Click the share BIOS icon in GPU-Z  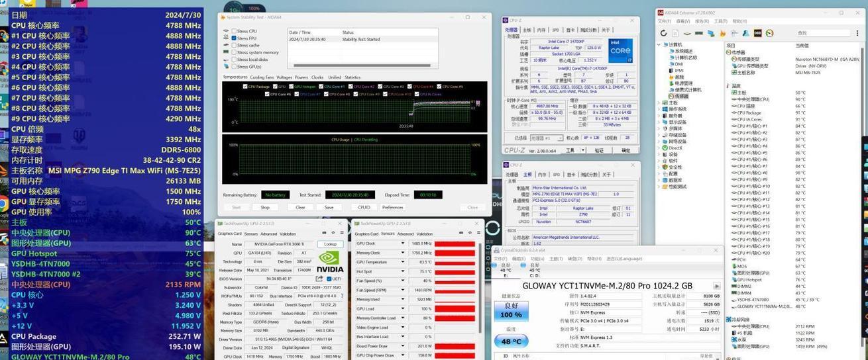(x=319, y=279)
